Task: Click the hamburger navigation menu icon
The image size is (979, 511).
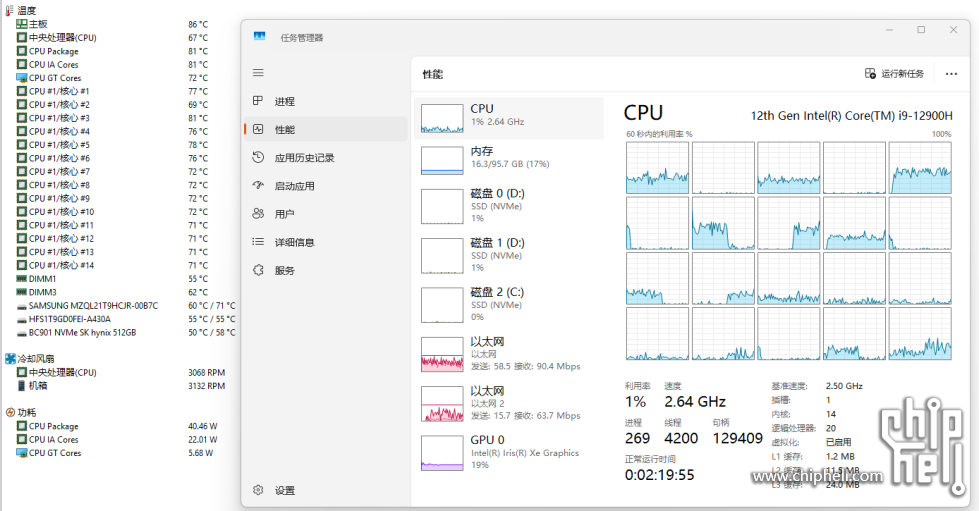Action: click(258, 73)
